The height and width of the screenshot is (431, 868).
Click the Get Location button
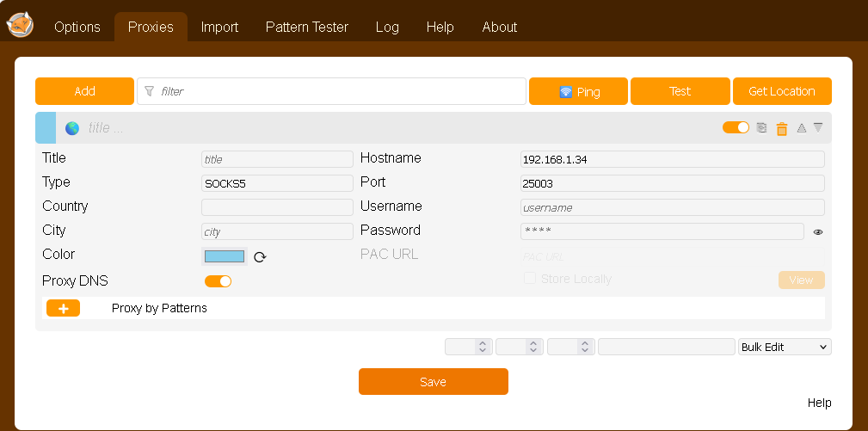[781, 91]
